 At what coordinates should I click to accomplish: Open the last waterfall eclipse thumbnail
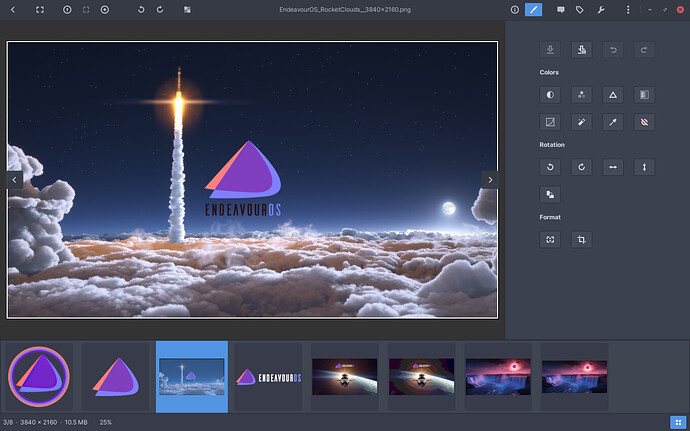[574, 377]
